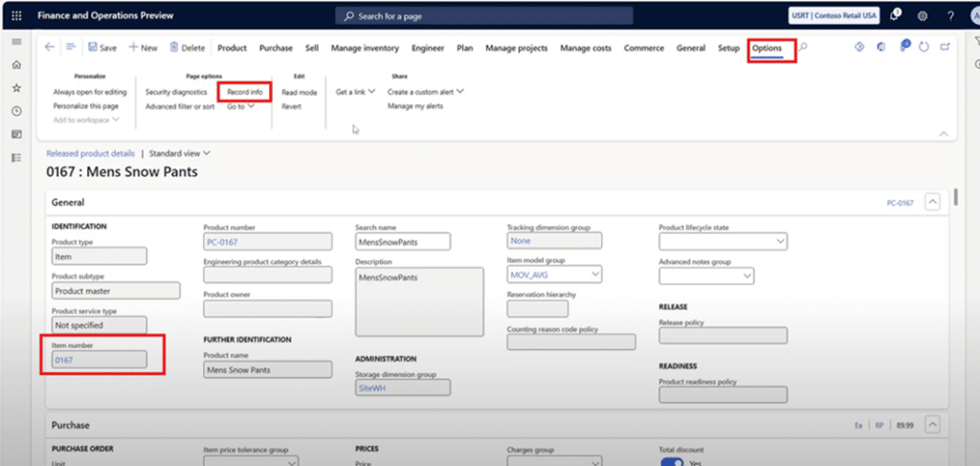Screen dimensions: 980x466
Task: Expand Create a custom alert dropdown
Action: coord(426,92)
